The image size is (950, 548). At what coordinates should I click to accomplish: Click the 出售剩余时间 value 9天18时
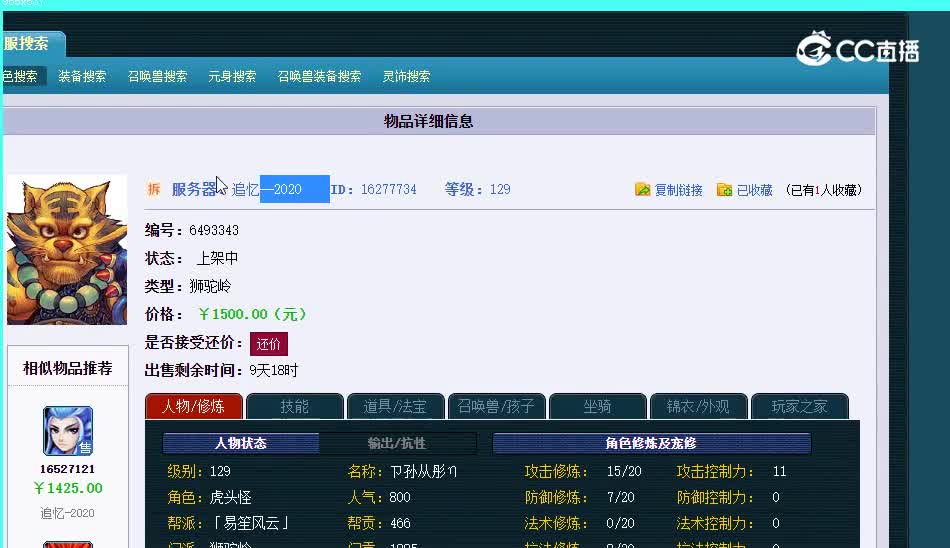[274, 370]
